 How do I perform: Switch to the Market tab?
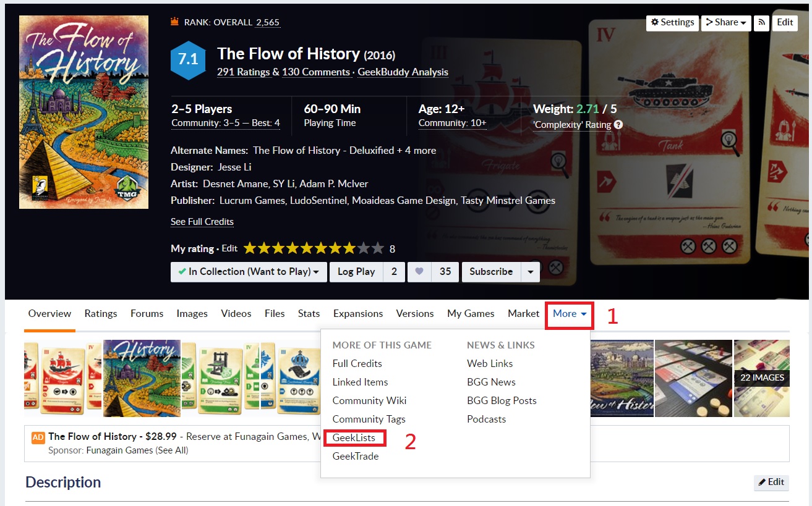524,314
